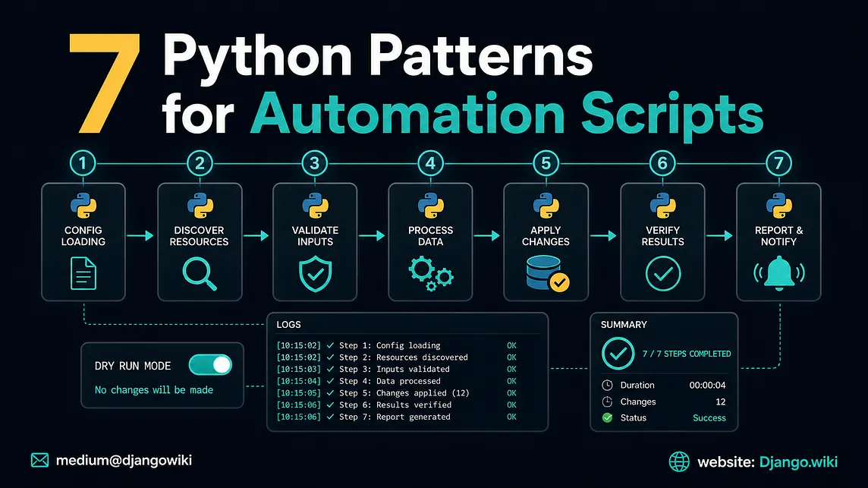This screenshot has width=868, height=488.
Task: Click the clock icon next to Duration
Action: tap(607, 385)
